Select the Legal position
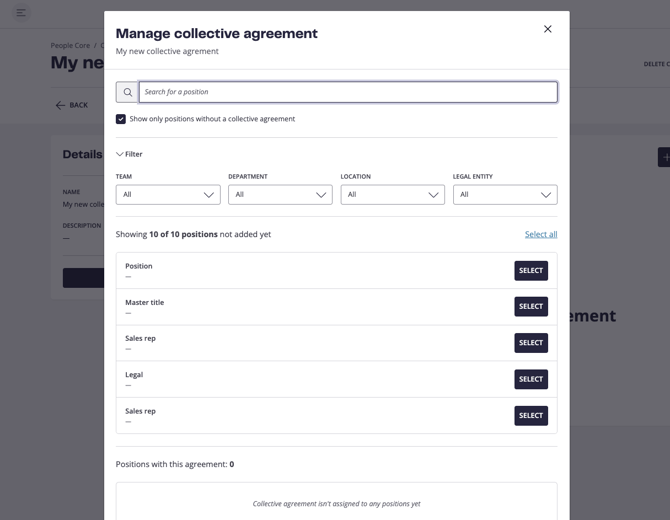Screen dimensions: 670x520 [x=530, y=379]
